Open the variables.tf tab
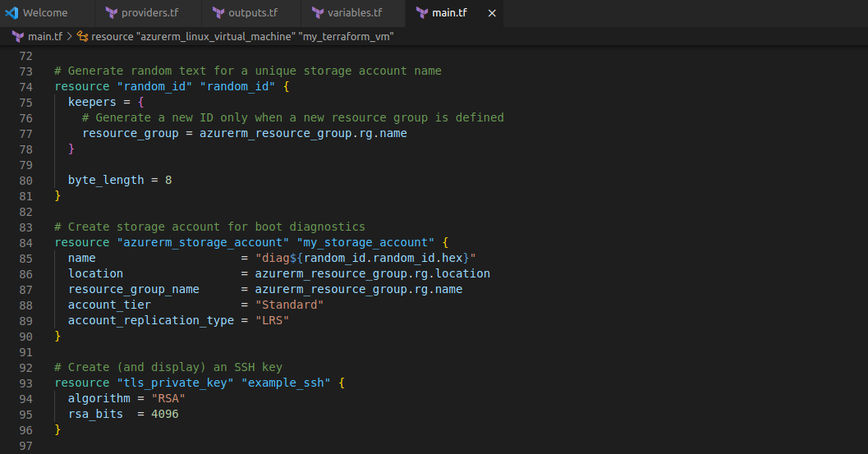868x454 pixels. coord(355,13)
